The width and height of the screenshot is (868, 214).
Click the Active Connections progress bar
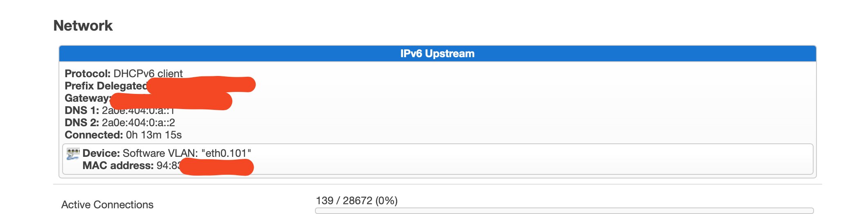click(564, 211)
